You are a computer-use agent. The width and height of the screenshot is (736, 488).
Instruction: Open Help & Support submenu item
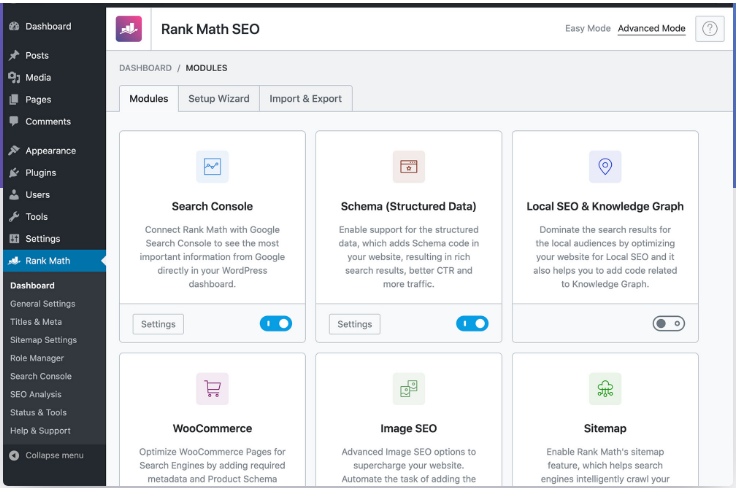40,431
